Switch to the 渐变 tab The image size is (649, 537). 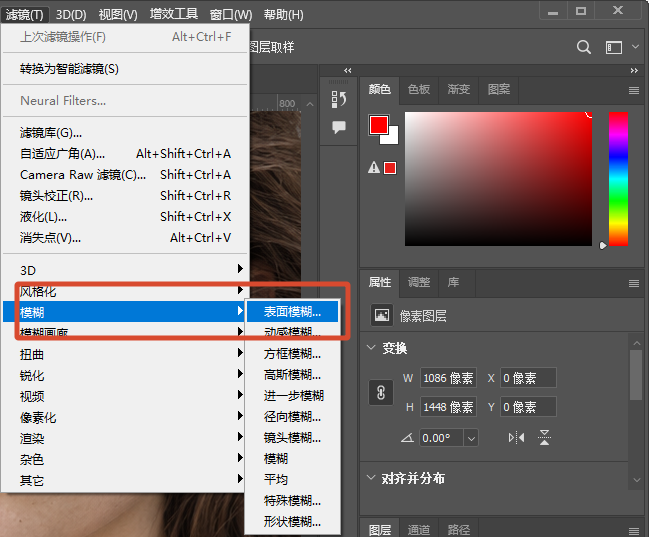[x=459, y=89]
